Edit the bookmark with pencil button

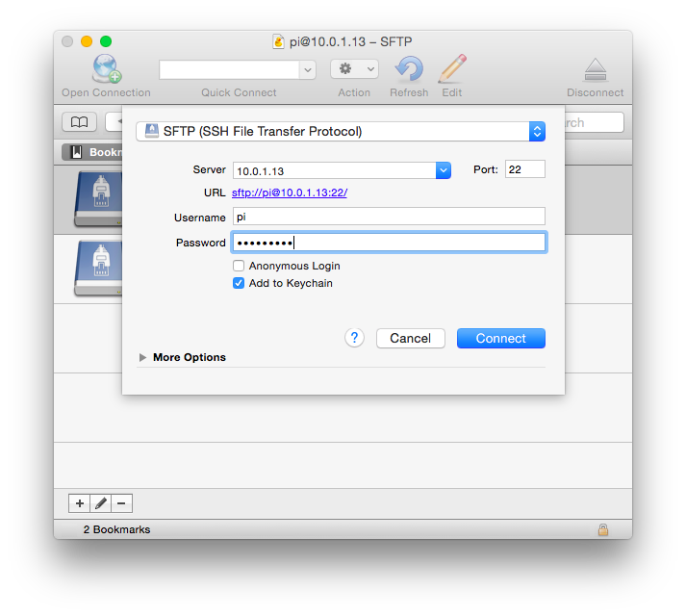101,503
